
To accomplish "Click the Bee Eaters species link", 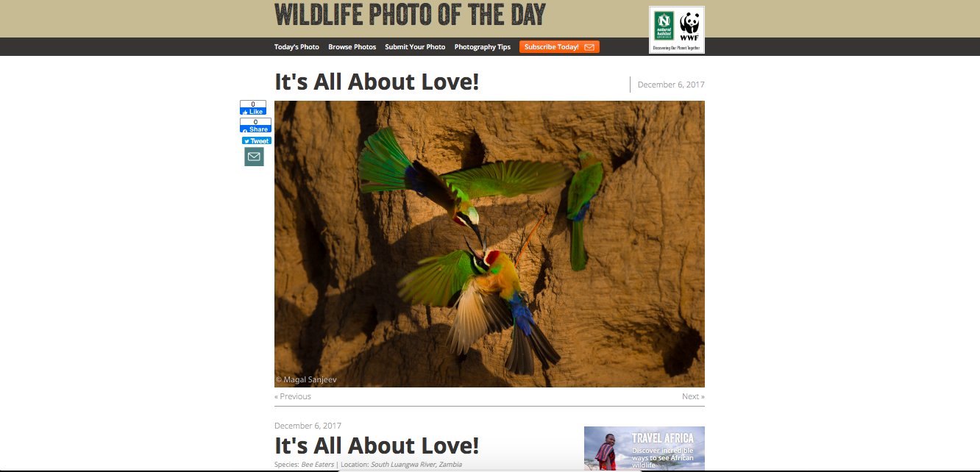I will (x=318, y=465).
